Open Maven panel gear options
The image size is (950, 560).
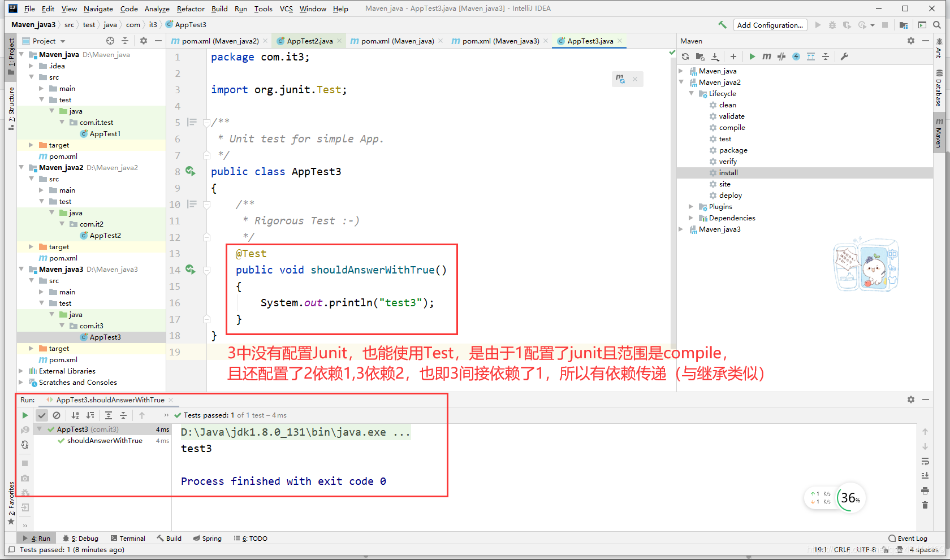911,41
